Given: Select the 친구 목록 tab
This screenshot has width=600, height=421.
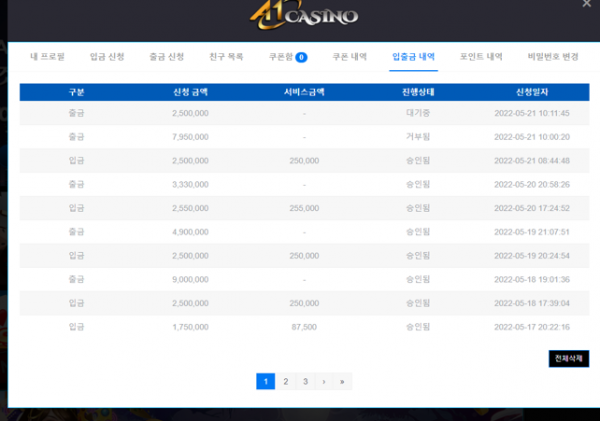Looking at the screenshot, I should [227, 58].
